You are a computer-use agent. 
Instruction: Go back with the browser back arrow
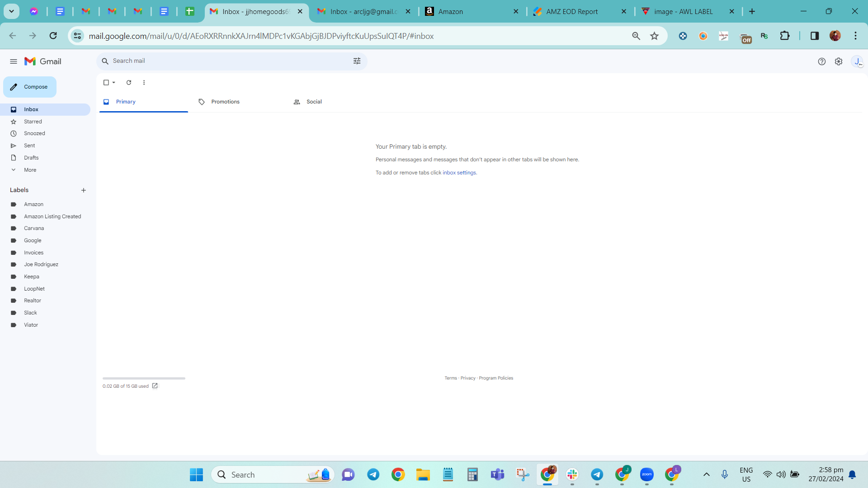coord(13,36)
